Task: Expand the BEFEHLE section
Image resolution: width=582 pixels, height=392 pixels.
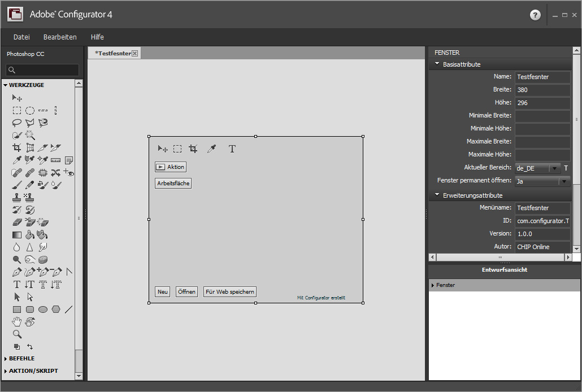Action: [x=21, y=359]
